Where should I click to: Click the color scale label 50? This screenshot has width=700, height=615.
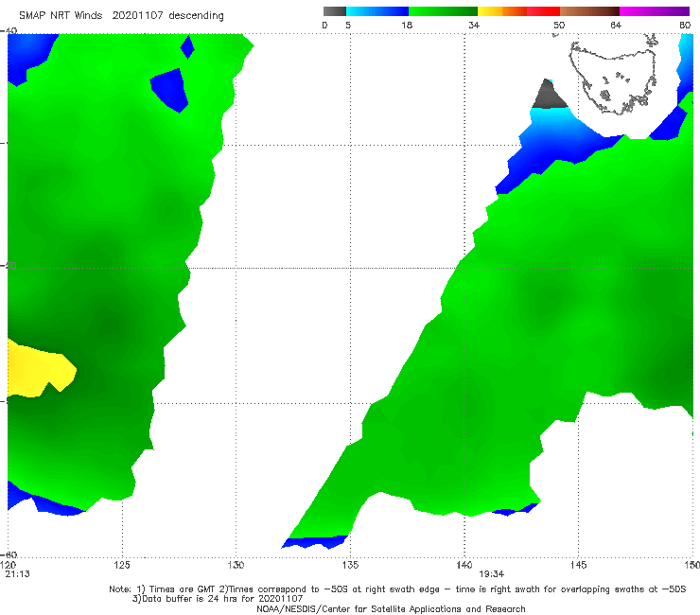click(x=559, y=26)
